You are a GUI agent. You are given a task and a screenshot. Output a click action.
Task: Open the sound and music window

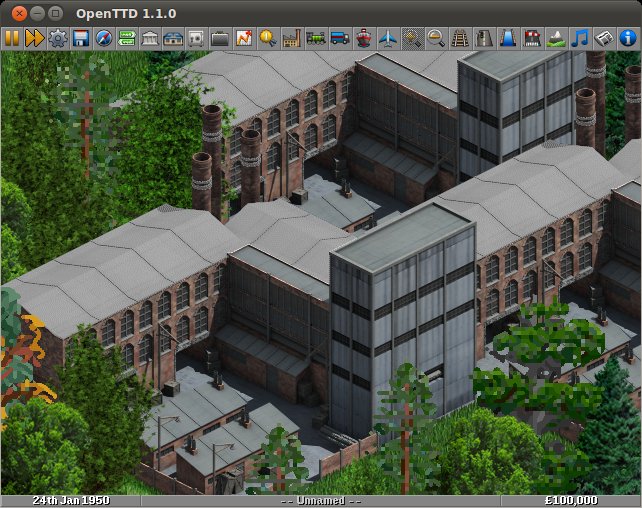point(580,38)
